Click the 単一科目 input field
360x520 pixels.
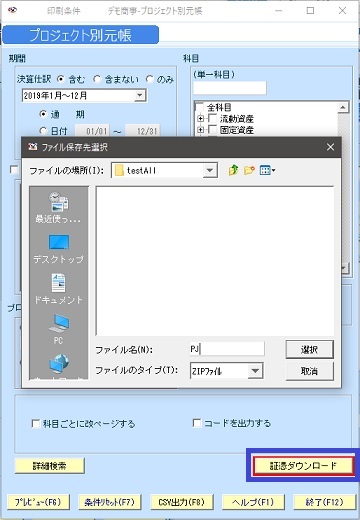click(x=230, y=88)
